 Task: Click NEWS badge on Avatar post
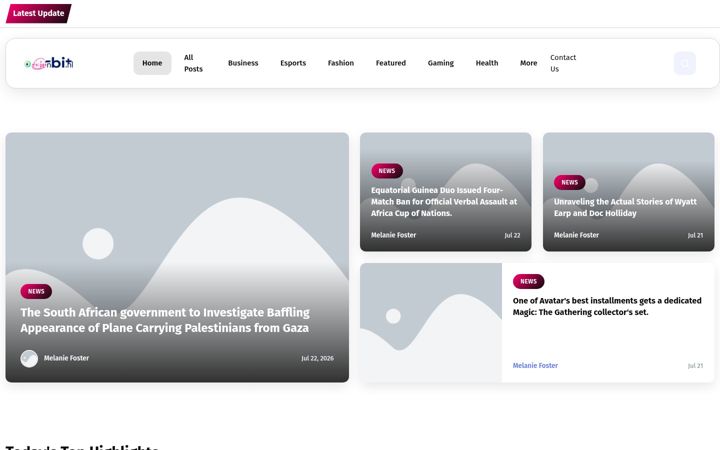528,281
